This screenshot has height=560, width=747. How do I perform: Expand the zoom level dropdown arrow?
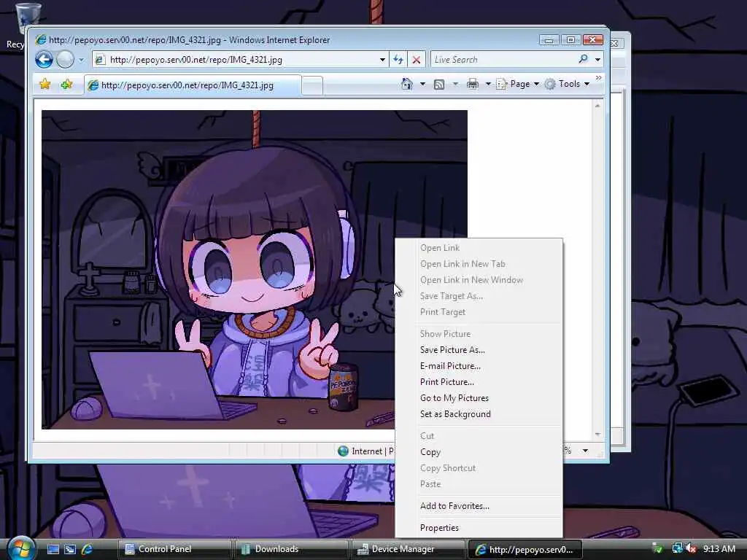585,451
